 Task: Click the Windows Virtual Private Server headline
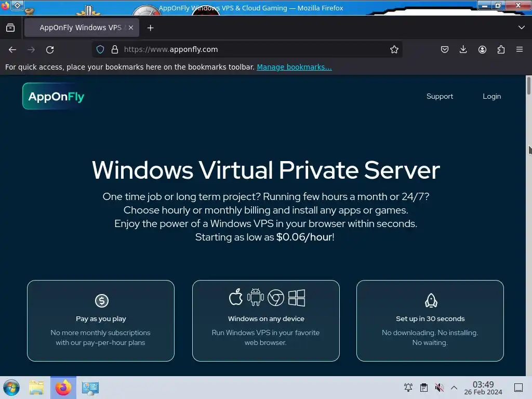click(x=265, y=170)
